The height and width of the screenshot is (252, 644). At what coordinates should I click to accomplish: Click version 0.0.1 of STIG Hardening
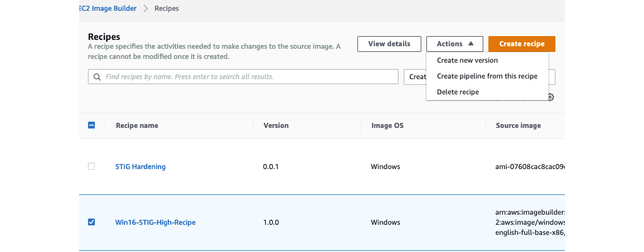271,167
